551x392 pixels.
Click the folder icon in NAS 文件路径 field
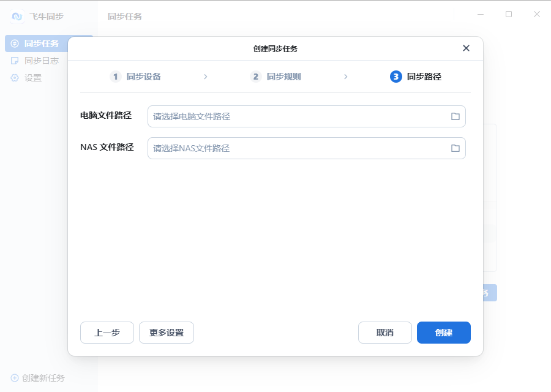(x=455, y=148)
